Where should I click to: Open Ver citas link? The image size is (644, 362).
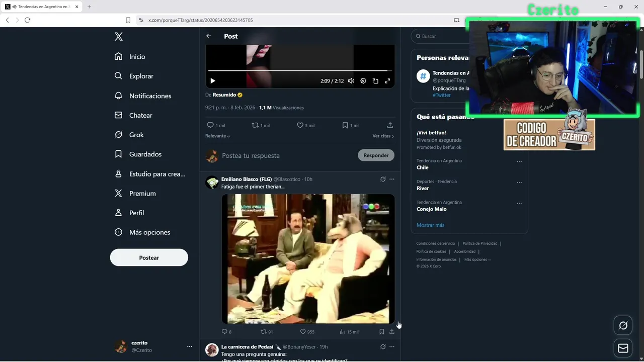coord(383,136)
